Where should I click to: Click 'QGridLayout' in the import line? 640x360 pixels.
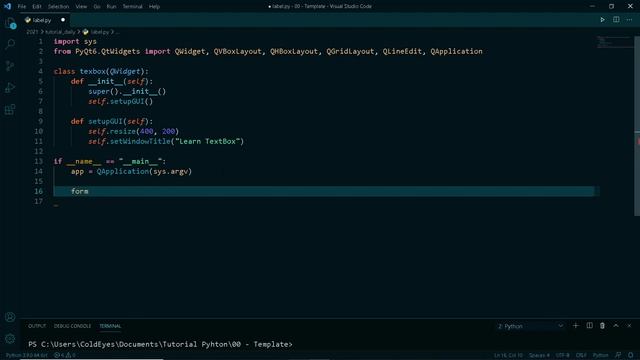(350, 51)
